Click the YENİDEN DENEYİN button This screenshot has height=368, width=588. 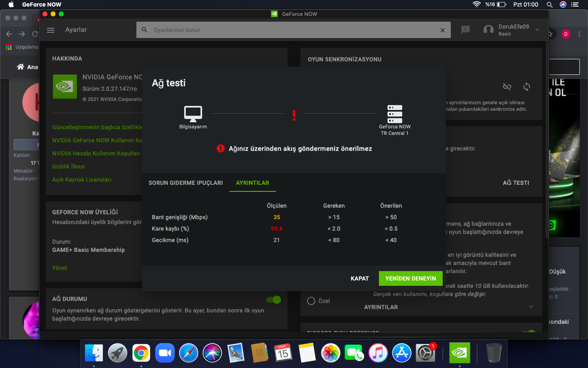click(x=411, y=278)
